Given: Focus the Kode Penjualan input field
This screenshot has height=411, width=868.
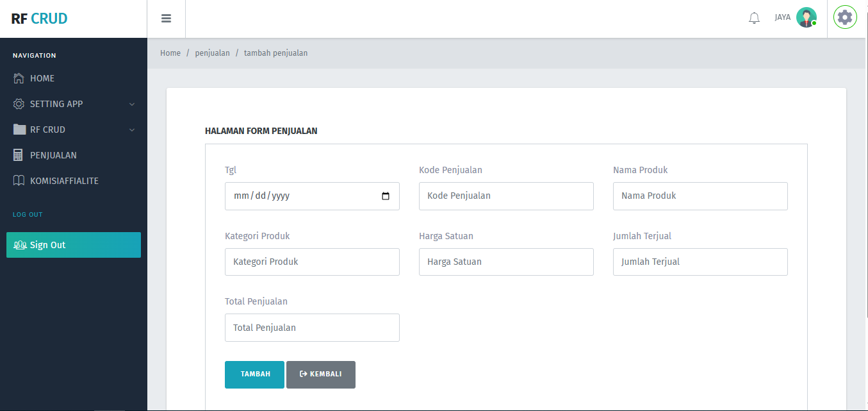Looking at the screenshot, I should tap(506, 196).
